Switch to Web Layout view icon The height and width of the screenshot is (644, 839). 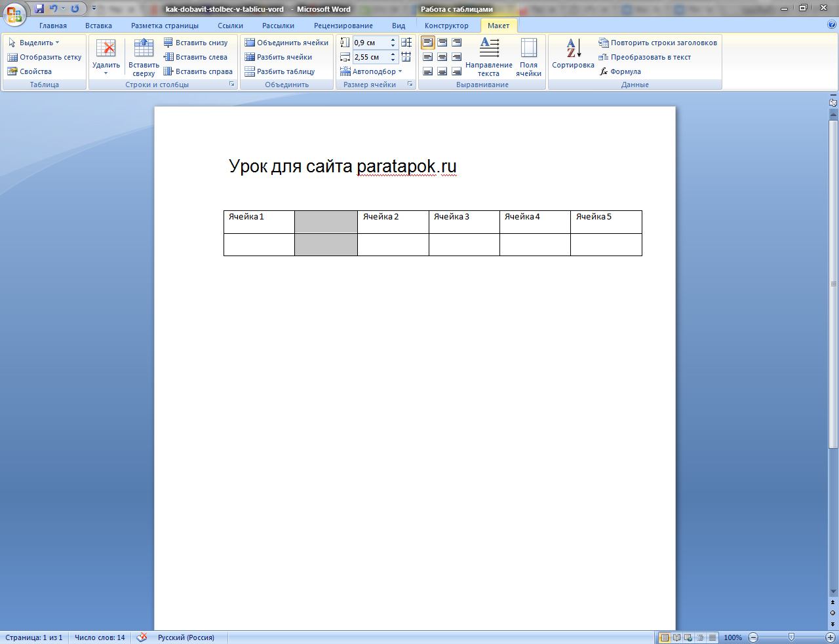(688, 637)
